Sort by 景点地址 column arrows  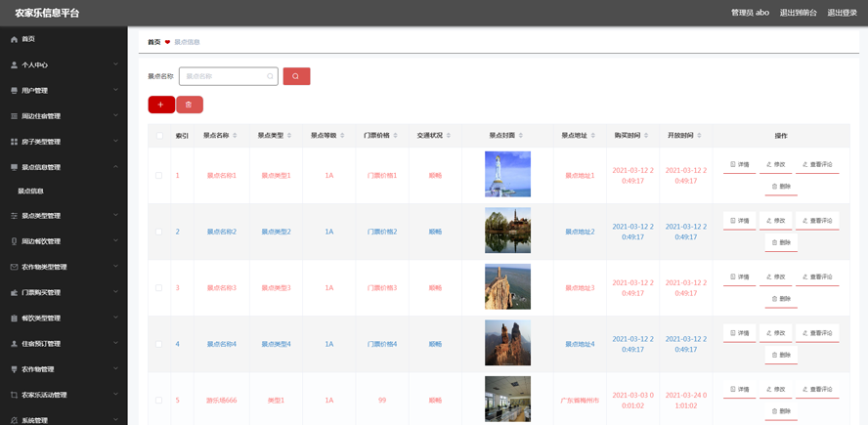[x=593, y=136]
